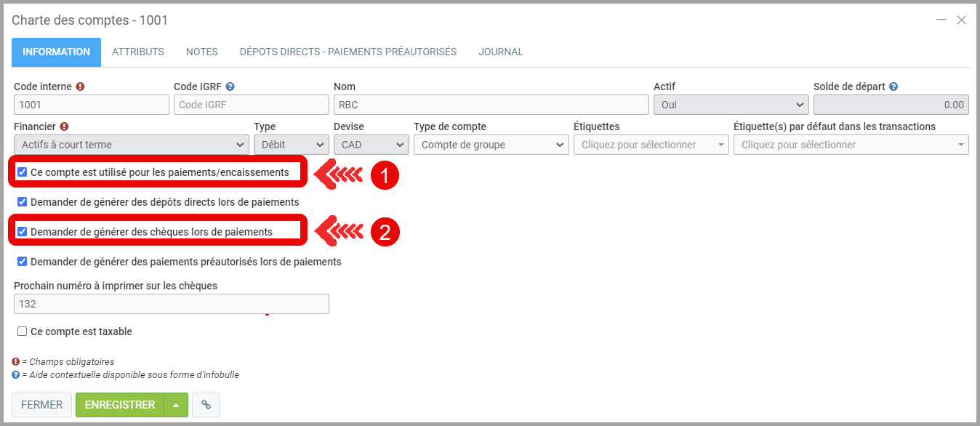Viewport: 980px width, 426px height.
Task: Click the help icon next to Code IGRF
Action: [x=230, y=87]
